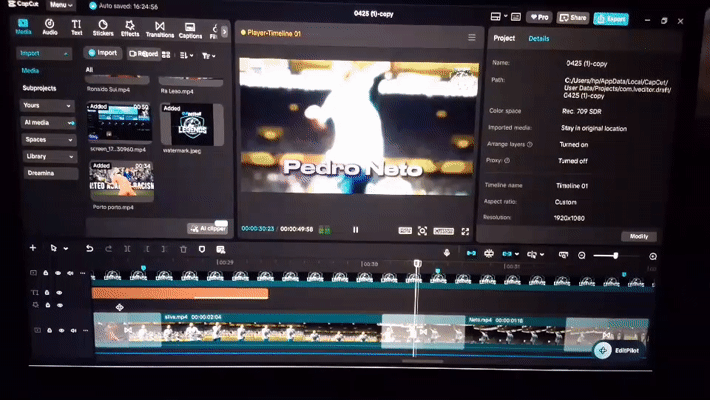The height and width of the screenshot is (400, 710).
Task: Pause playback in the player
Action: (x=355, y=230)
